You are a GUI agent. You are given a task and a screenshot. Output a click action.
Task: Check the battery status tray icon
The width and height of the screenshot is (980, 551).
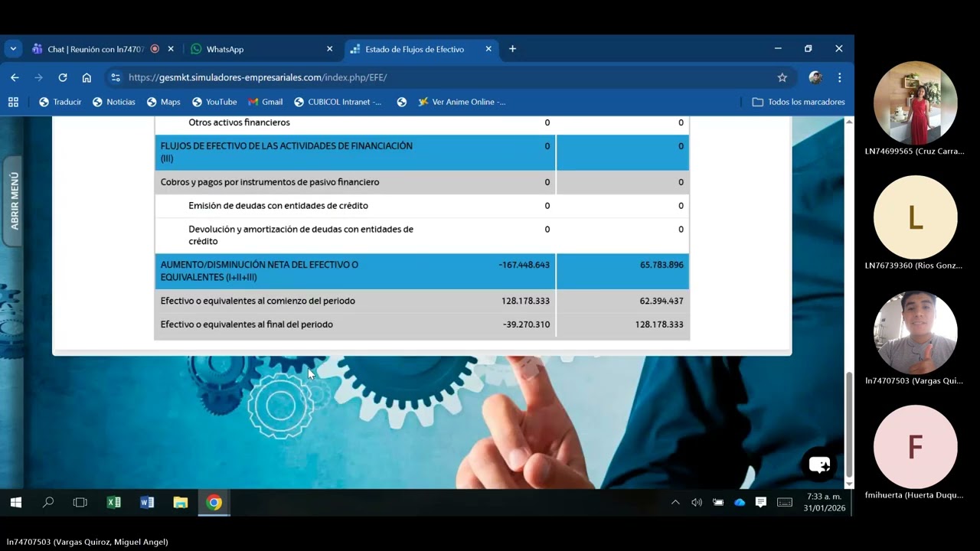tap(718, 503)
